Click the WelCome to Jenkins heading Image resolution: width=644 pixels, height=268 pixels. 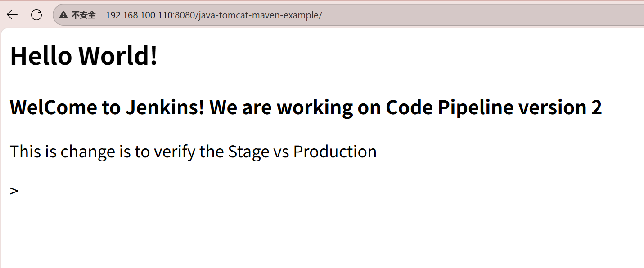click(306, 107)
